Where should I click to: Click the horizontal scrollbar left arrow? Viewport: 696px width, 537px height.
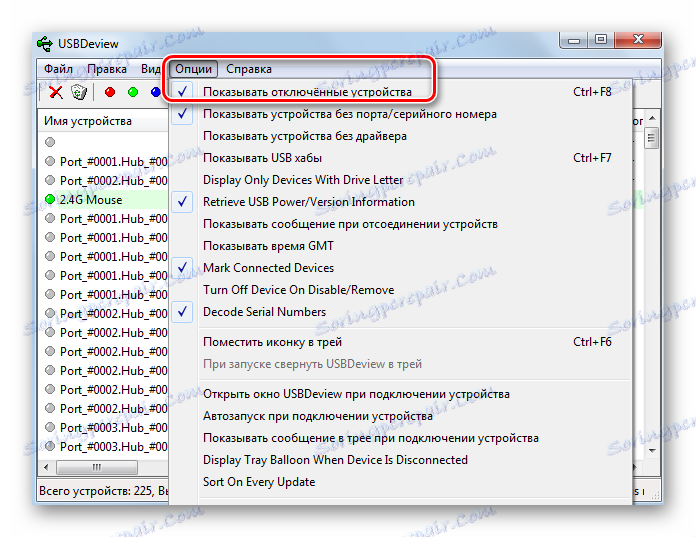point(46,467)
